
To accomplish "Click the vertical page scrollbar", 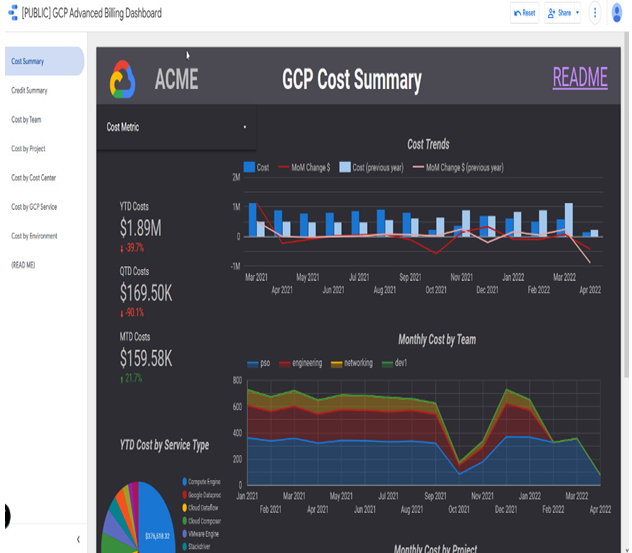I will (626, 206).
